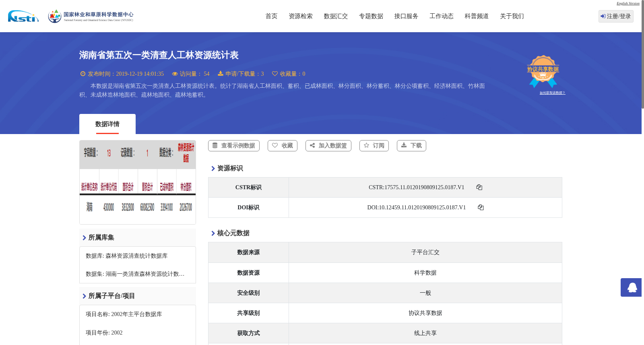The width and height of the screenshot is (644, 345).
Task: Copy the CSTR identifier with its copy icon
Action: coord(479,187)
